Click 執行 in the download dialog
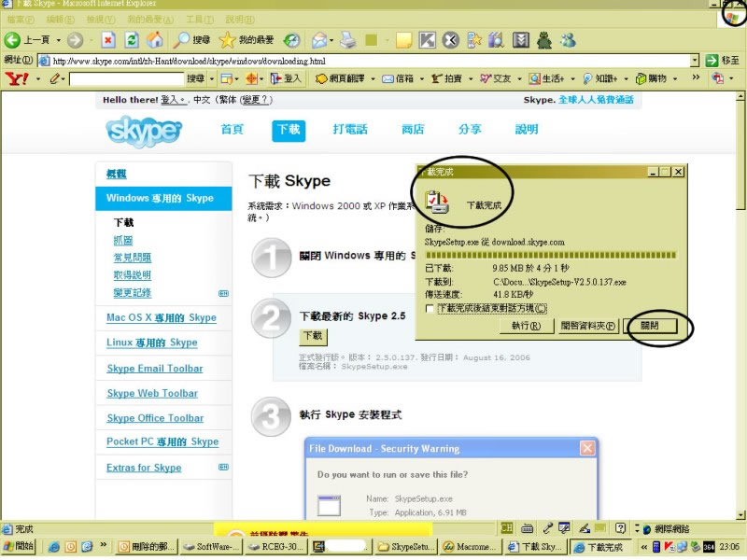Screen dimensions: 747x560 [x=527, y=326]
